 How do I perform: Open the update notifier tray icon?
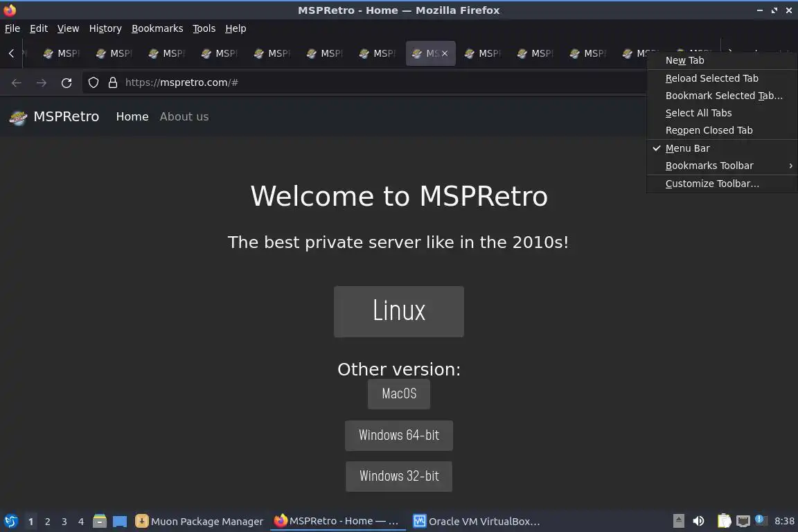coord(759,520)
